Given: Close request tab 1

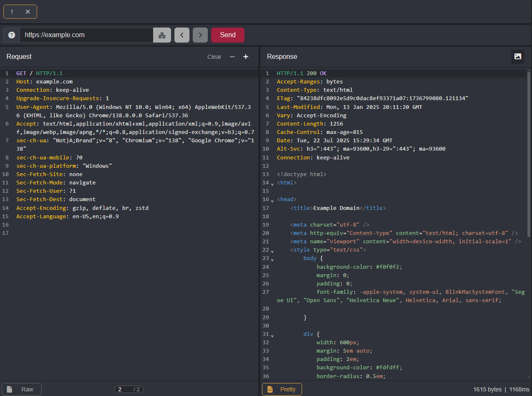Looking at the screenshot, I should tap(28, 12).
